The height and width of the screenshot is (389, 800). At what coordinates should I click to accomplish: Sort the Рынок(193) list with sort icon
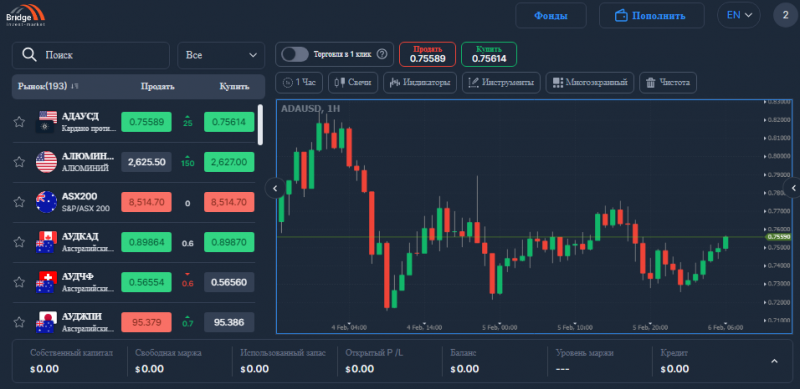[75, 86]
